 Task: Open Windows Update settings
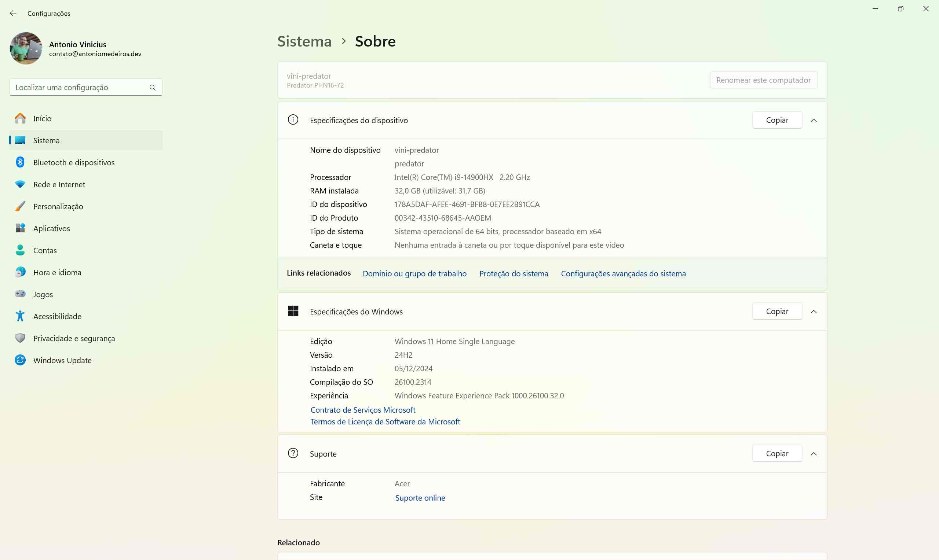click(86, 360)
